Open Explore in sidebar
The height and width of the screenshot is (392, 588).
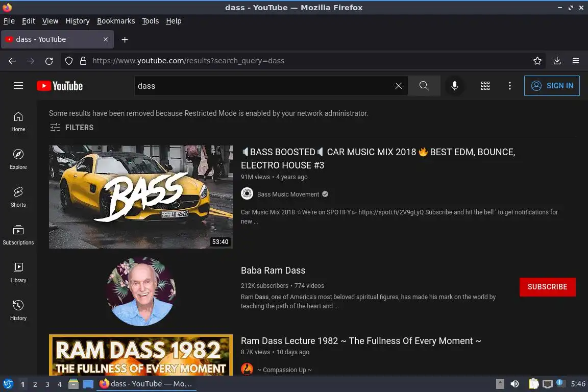tap(18, 159)
